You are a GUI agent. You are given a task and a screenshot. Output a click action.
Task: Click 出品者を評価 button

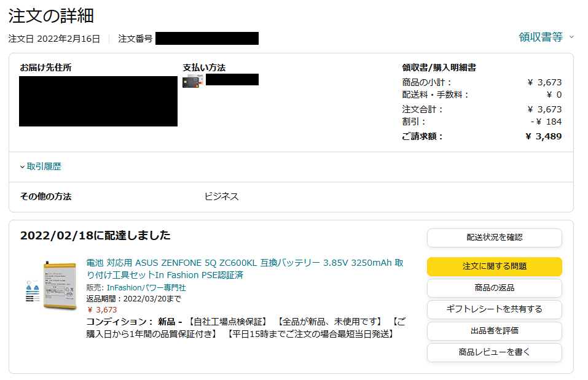[x=494, y=331]
